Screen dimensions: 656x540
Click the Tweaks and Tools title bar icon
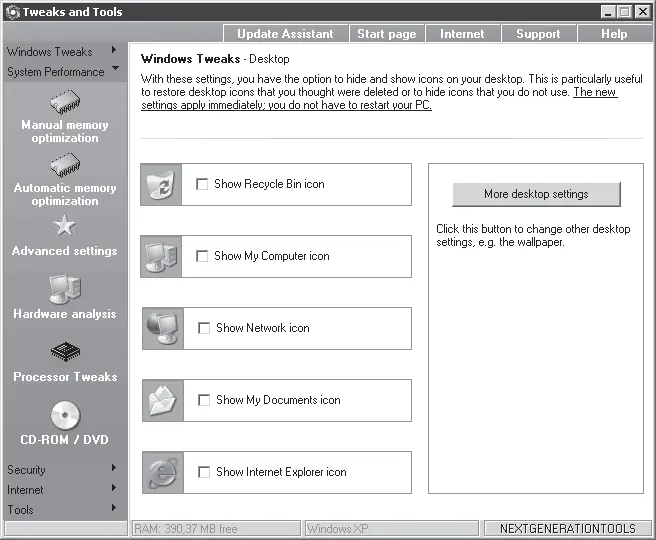coord(13,12)
